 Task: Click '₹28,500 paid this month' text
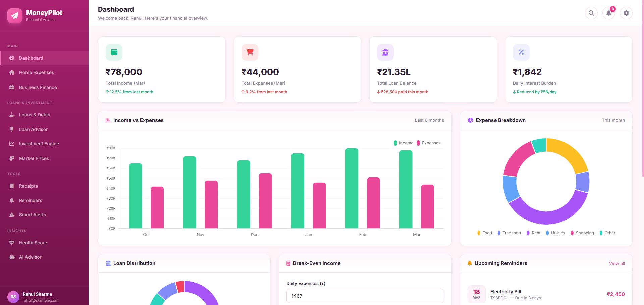(405, 92)
